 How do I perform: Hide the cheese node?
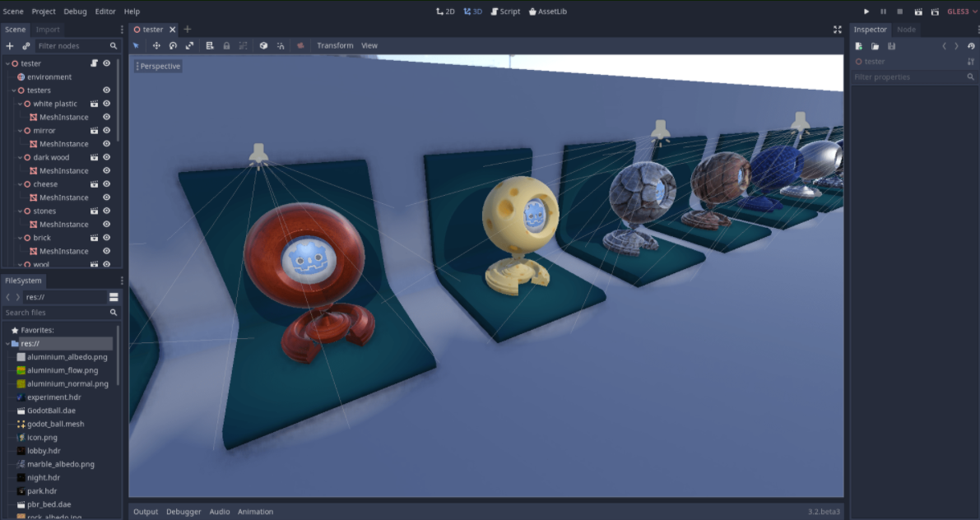click(107, 184)
